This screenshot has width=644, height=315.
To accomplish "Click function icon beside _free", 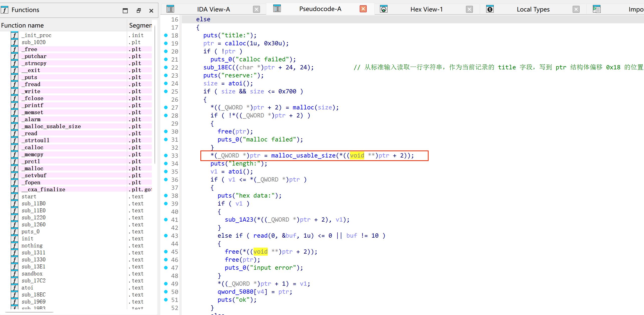I will (x=15, y=49).
